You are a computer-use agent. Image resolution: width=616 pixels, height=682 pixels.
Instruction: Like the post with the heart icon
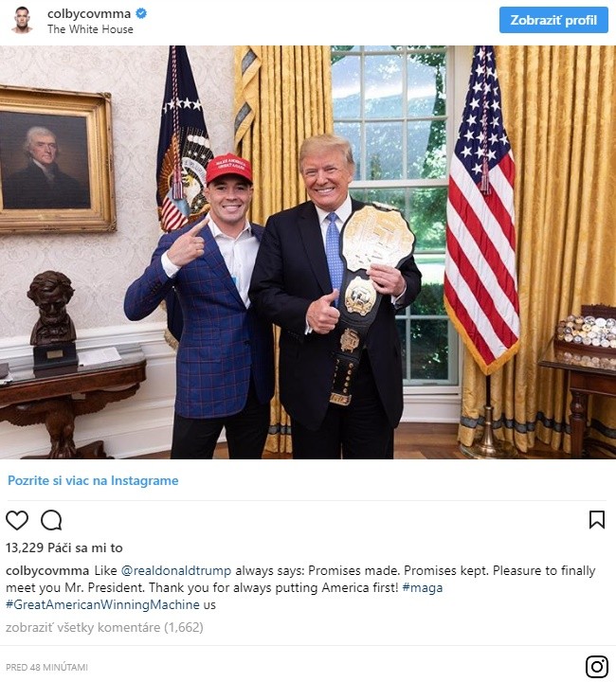(17, 520)
